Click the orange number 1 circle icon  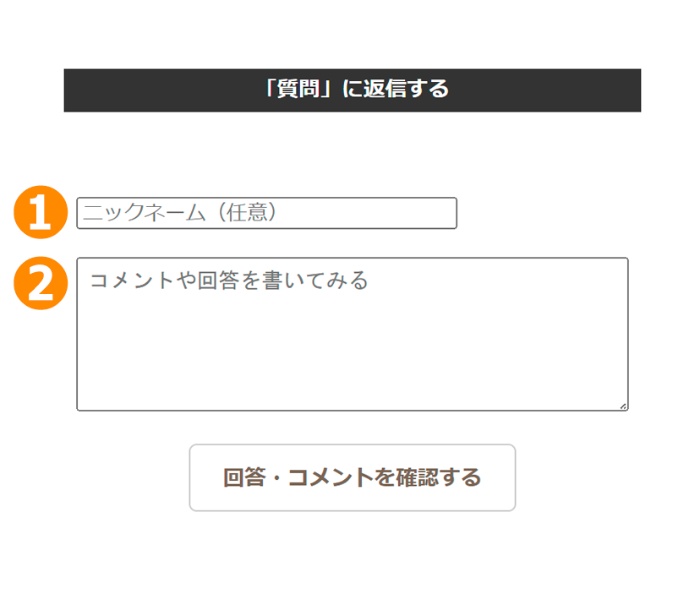(x=41, y=212)
